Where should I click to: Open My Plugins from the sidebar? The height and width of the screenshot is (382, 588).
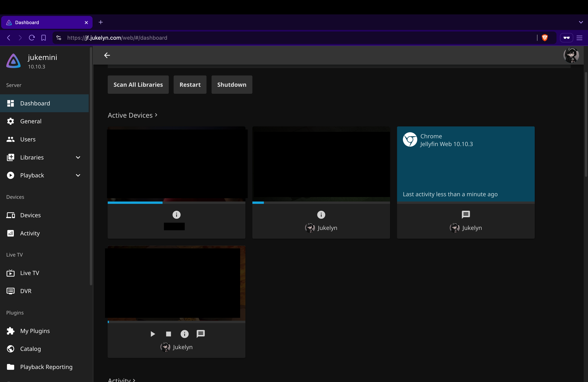point(35,331)
